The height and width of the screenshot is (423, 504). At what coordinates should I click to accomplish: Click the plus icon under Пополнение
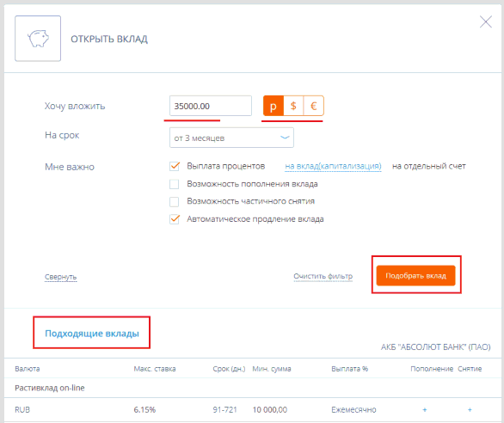coord(425,410)
